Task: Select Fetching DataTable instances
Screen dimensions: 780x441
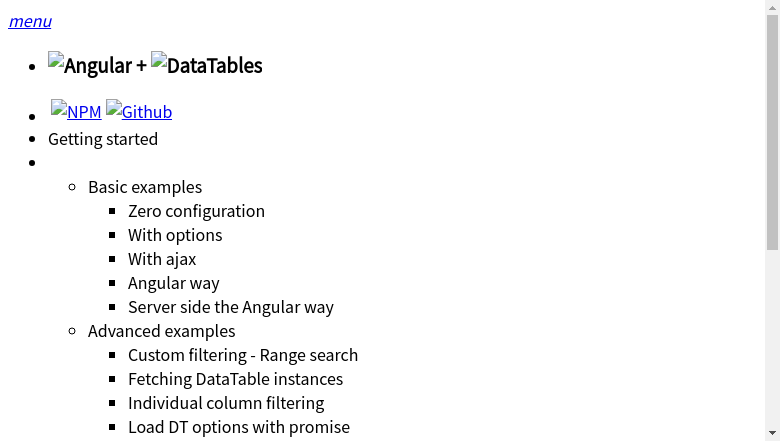Action: [235, 379]
